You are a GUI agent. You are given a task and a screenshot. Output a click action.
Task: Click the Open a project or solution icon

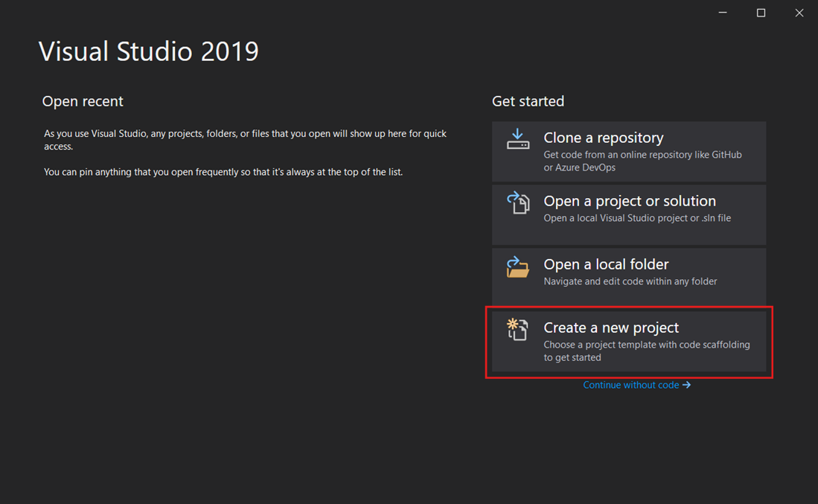point(517,202)
